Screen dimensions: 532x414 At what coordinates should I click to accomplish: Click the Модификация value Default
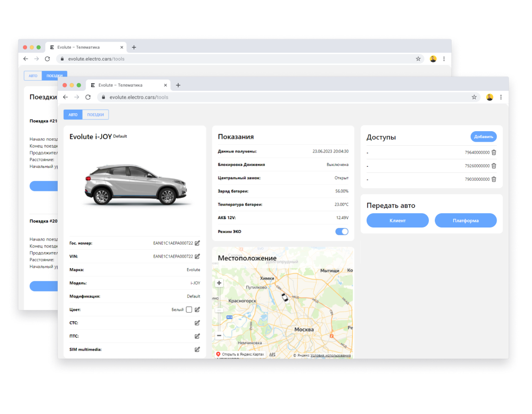193,296
